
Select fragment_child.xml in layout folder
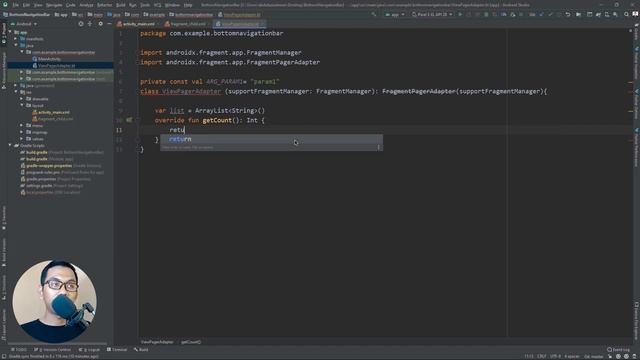point(53,119)
